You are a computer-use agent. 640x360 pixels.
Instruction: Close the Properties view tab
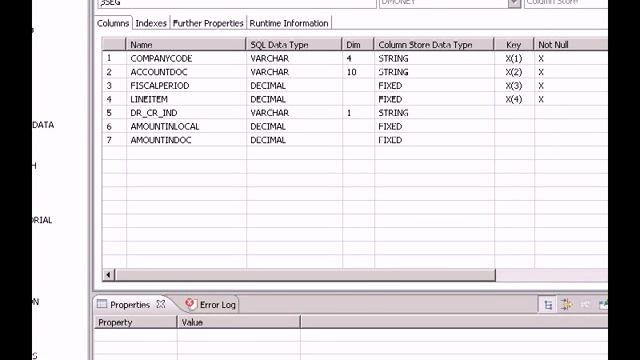tap(161, 304)
